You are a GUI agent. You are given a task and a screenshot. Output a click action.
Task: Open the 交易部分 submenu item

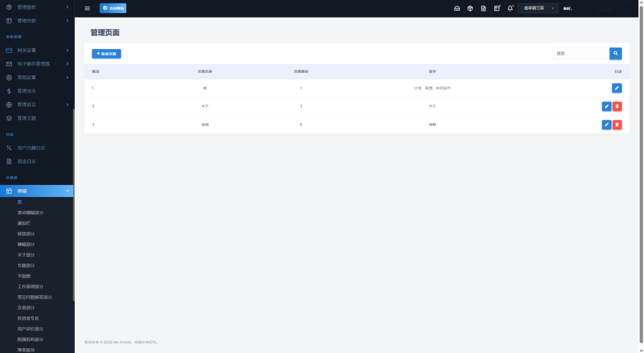pos(26,308)
